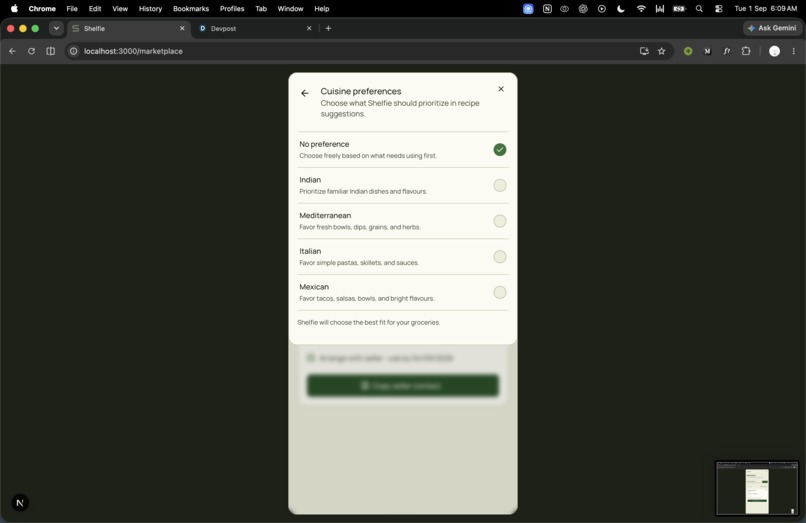Open the Extensions puzzle icon
The image size is (806, 523).
click(x=746, y=51)
